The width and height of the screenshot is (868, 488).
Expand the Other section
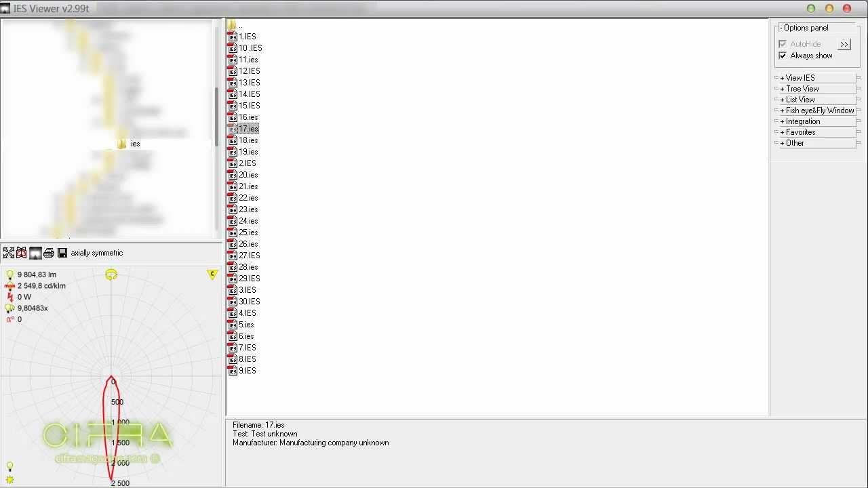[x=816, y=143]
